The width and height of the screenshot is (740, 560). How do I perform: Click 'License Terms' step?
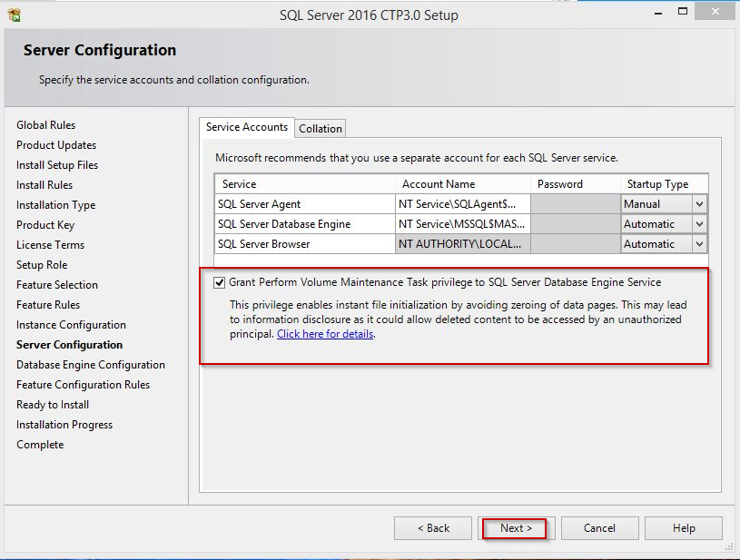(50, 245)
